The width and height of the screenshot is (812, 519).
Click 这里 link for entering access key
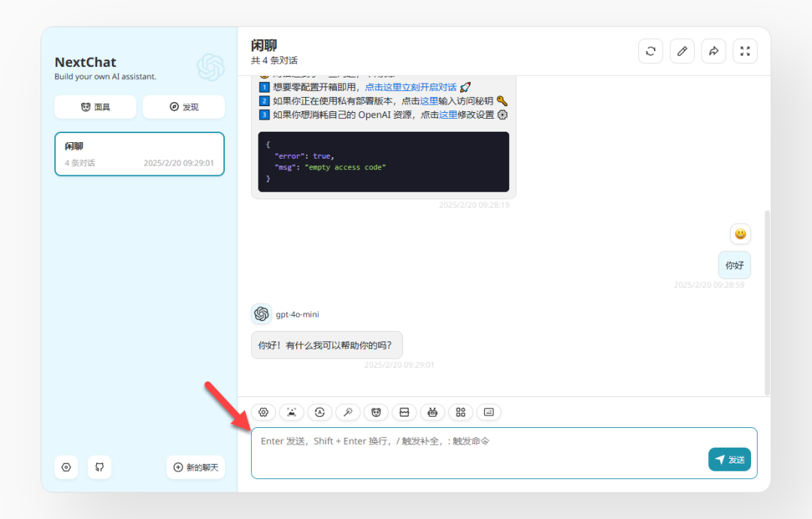click(x=429, y=101)
